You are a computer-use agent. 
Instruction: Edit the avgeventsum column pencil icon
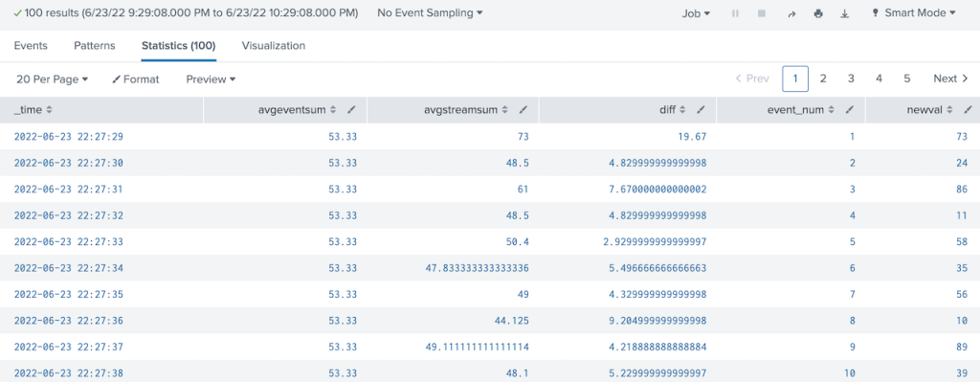click(x=351, y=109)
